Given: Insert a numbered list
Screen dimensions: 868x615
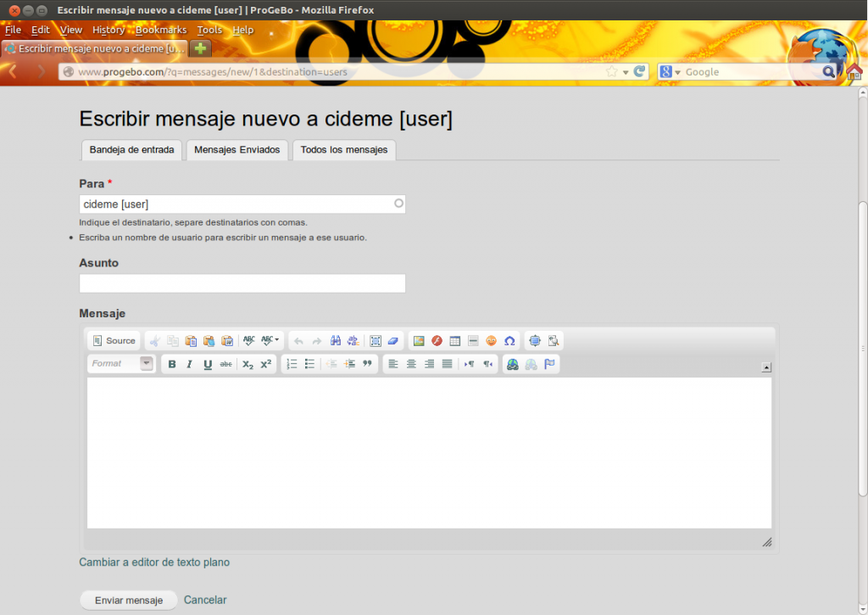Looking at the screenshot, I should [x=292, y=364].
